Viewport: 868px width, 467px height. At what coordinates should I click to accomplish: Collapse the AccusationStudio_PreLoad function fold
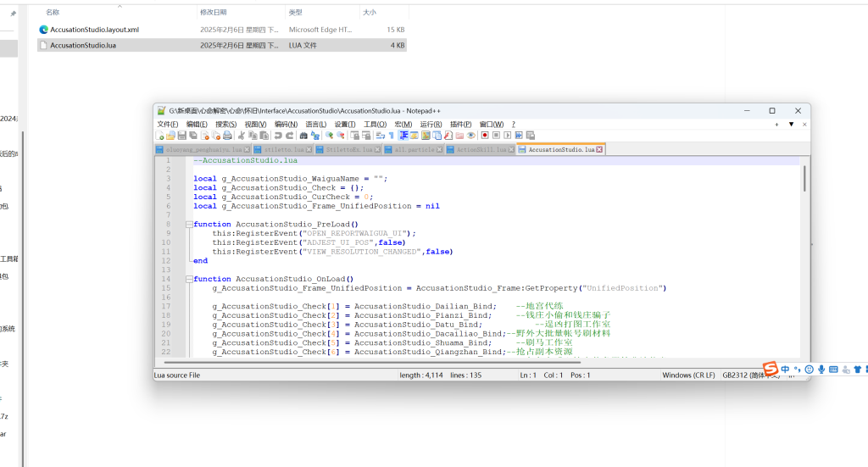187,225
